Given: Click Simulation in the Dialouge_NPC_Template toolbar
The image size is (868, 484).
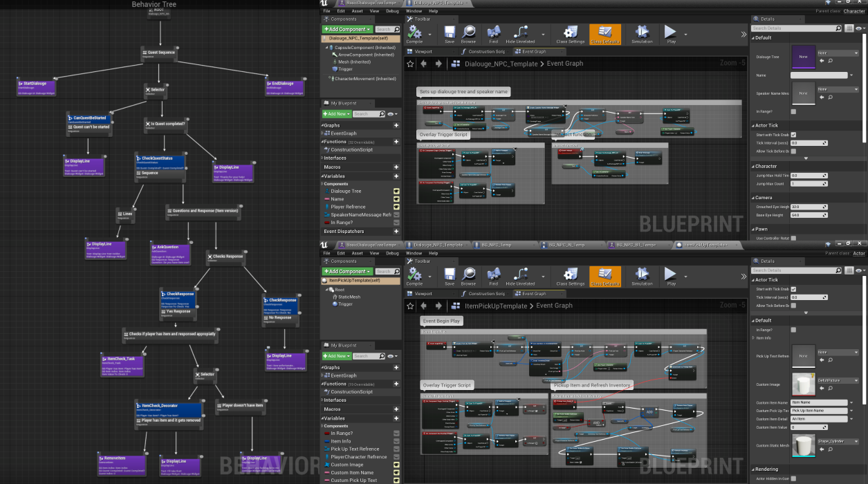Looking at the screenshot, I should 642,35.
